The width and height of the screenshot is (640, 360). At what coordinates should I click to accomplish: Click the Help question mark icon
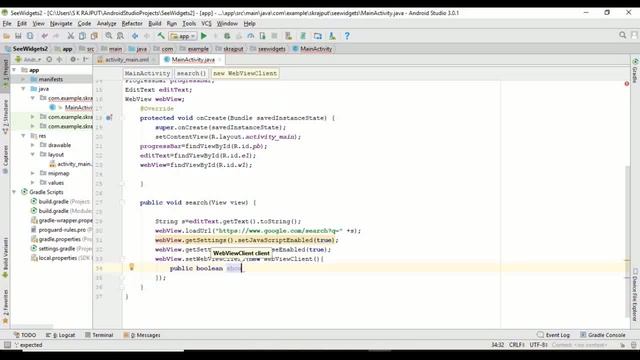tap(347, 36)
